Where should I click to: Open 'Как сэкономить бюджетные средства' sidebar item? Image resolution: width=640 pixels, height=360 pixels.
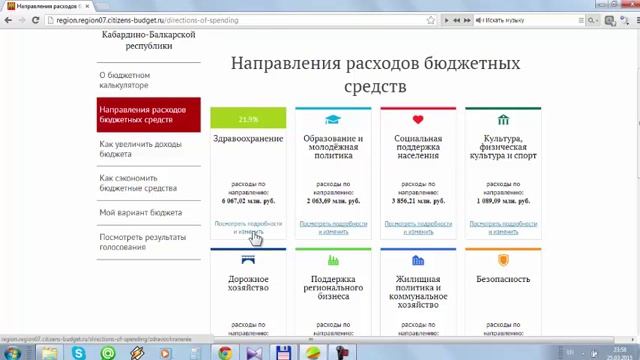(149, 183)
